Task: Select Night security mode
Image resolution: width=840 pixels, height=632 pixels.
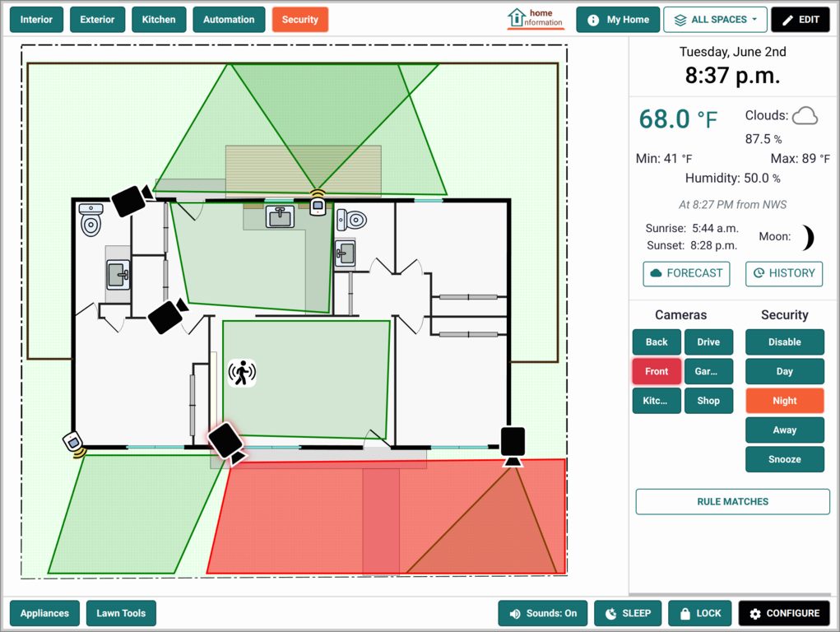Action: click(x=784, y=401)
